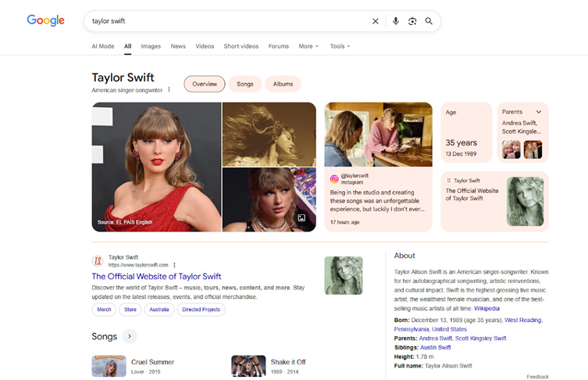Image resolution: width=588 pixels, height=380 pixels.
Task: Open the Wikipedia link in About
Action: click(x=486, y=308)
